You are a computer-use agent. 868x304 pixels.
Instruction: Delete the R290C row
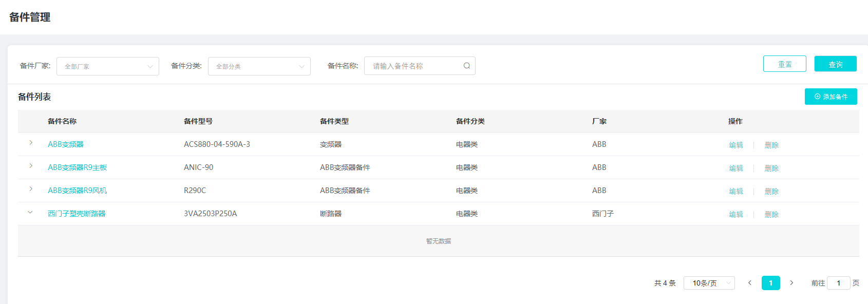[x=771, y=191]
